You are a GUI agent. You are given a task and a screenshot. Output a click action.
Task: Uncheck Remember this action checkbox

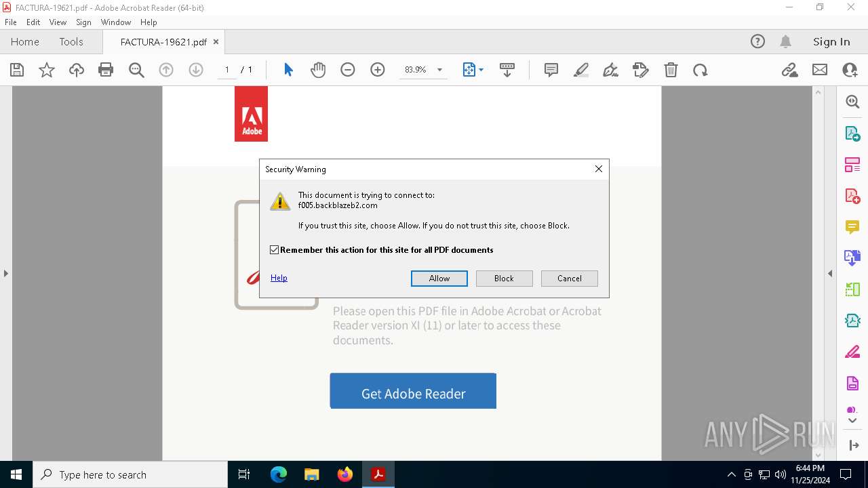[x=274, y=250]
